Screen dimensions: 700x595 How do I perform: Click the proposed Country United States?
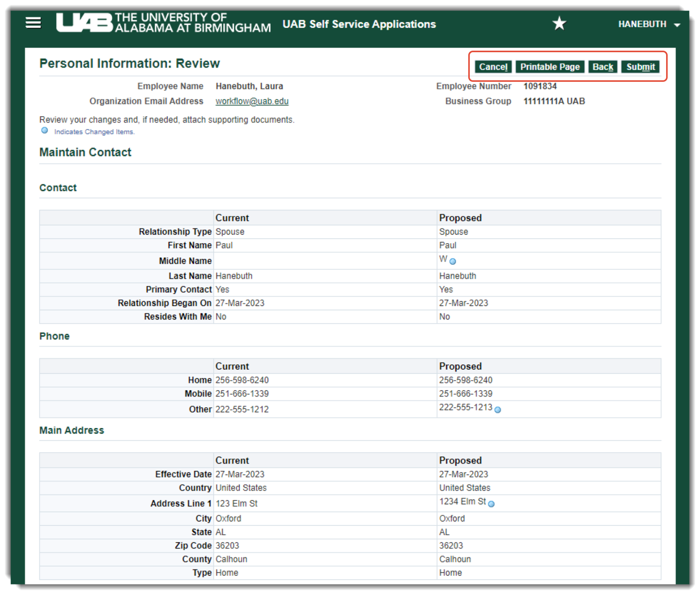tap(465, 488)
